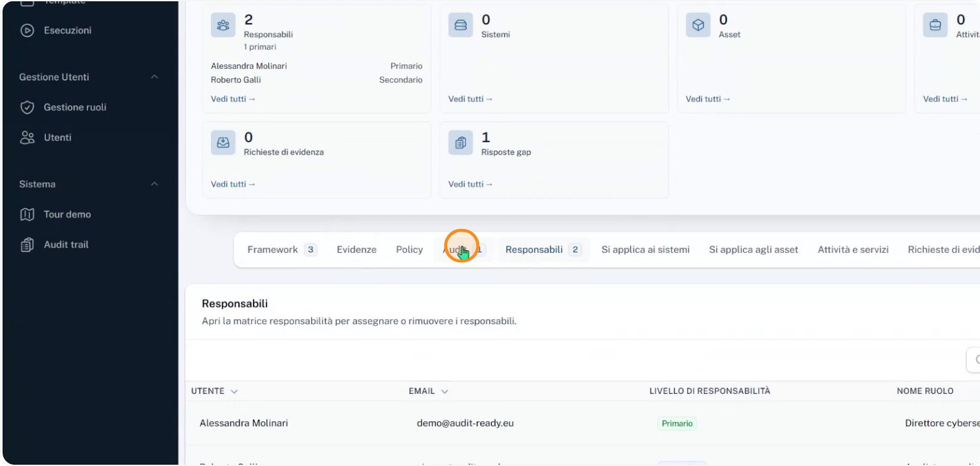Open Audit trail in sidebar
The image size is (980, 466).
(x=66, y=244)
